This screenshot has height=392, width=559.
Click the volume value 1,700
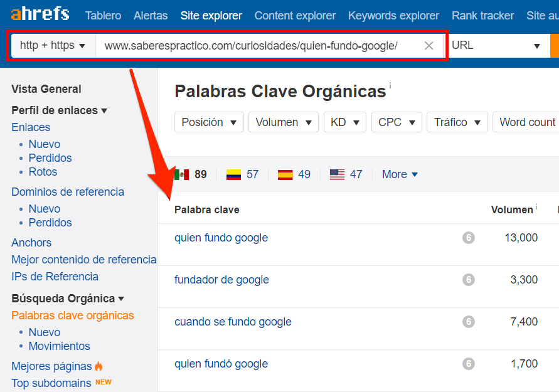click(x=524, y=364)
